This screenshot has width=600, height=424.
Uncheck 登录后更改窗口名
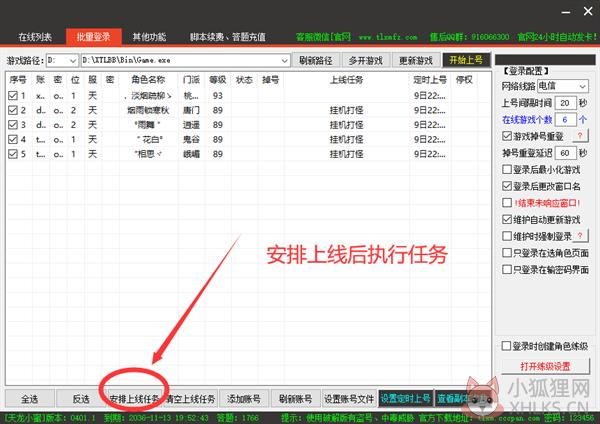tap(507, 186)
